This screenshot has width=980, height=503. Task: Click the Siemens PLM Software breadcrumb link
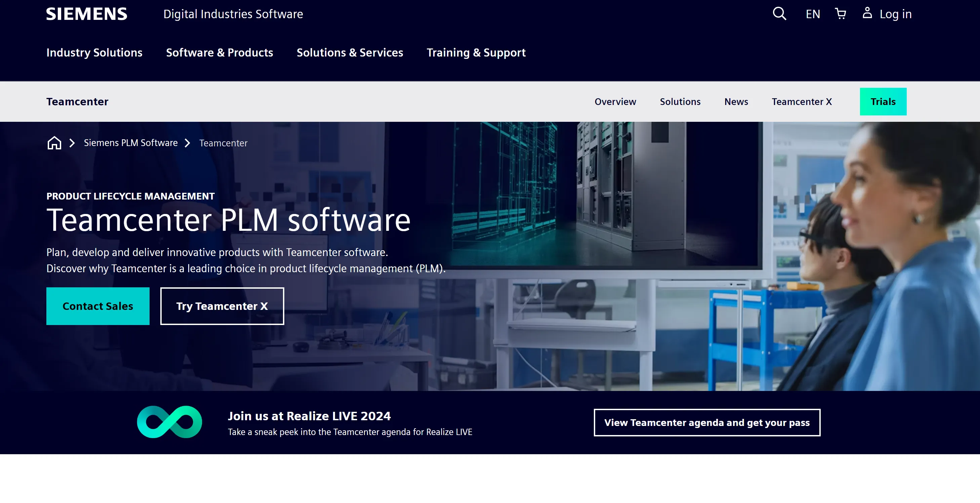[x=131, y=142]
